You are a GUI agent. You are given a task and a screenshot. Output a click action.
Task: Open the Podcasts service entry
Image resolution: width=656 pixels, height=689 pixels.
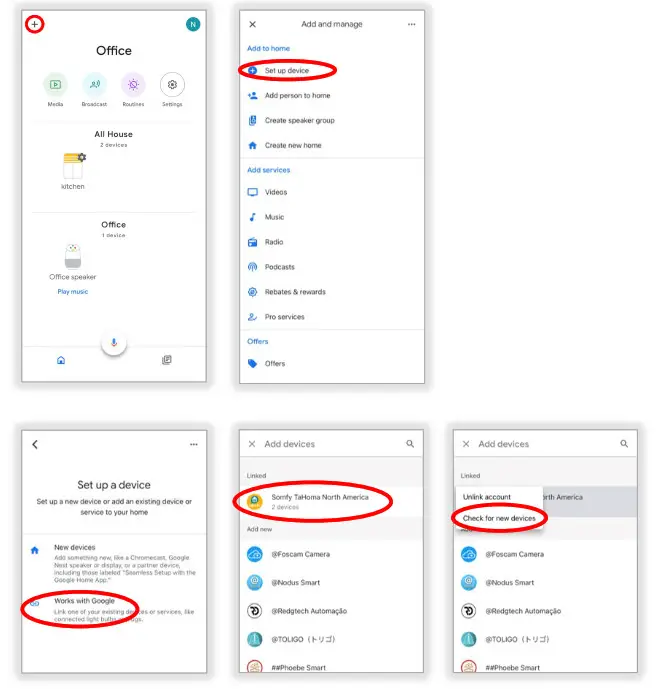click(332, 267)
